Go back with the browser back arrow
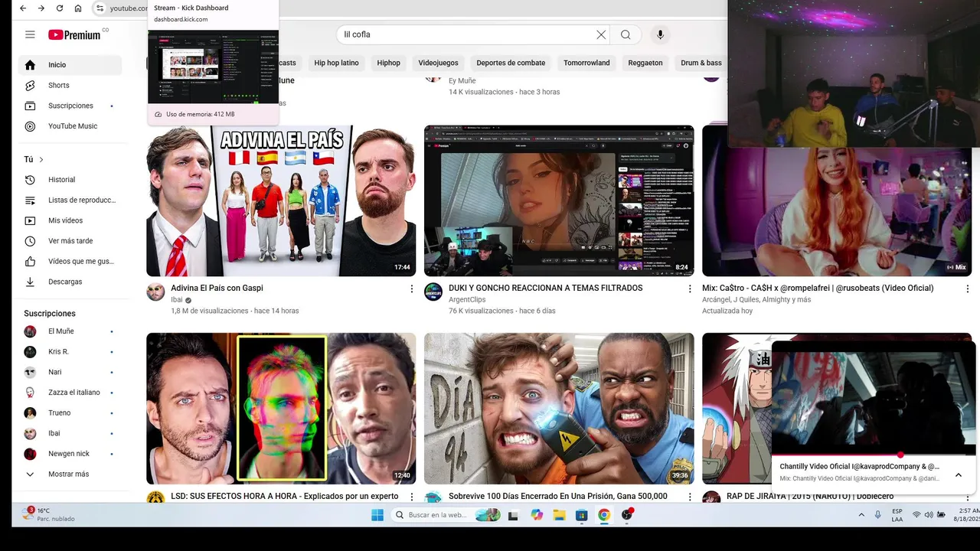The width and height of the screenshot is (980, 551). 23,8
